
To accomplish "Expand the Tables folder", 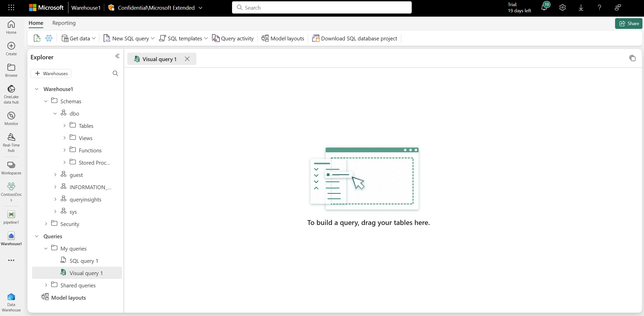I will tap(65, 126).
